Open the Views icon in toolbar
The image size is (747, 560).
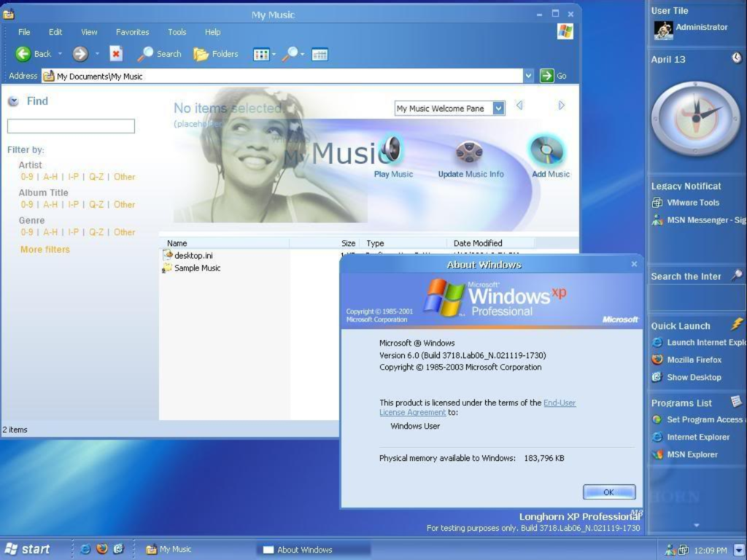point(261,55)
